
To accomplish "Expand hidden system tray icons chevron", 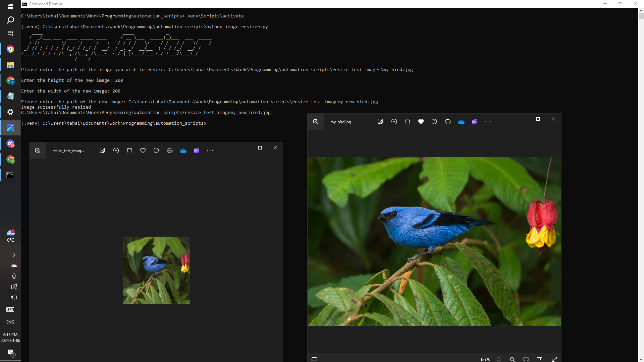I will point(14,255).
